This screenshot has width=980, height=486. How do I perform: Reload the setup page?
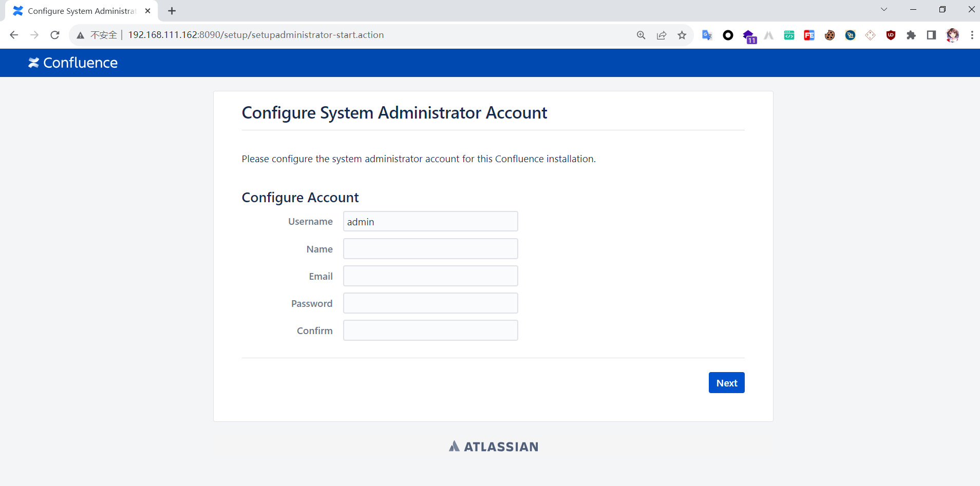55,35
